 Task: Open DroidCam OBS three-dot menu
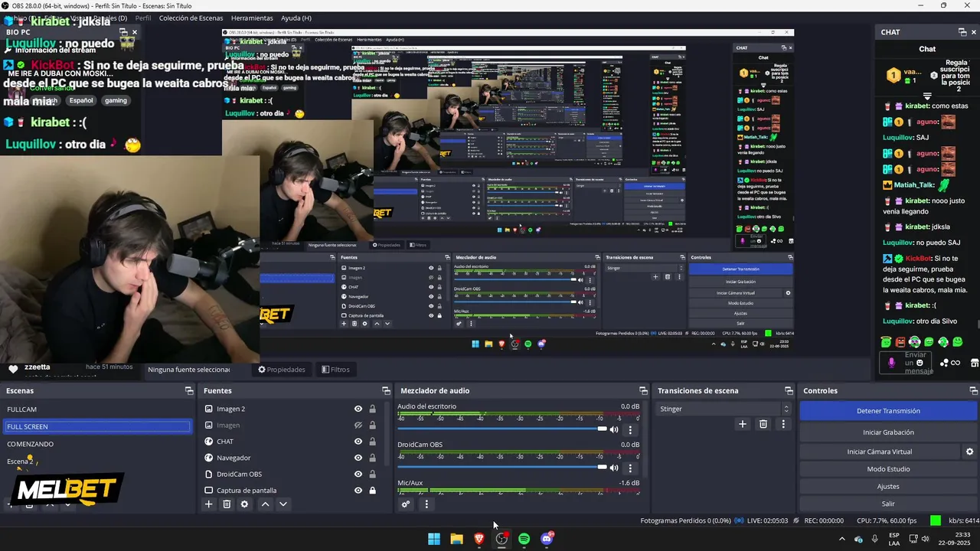click(630, 468)
